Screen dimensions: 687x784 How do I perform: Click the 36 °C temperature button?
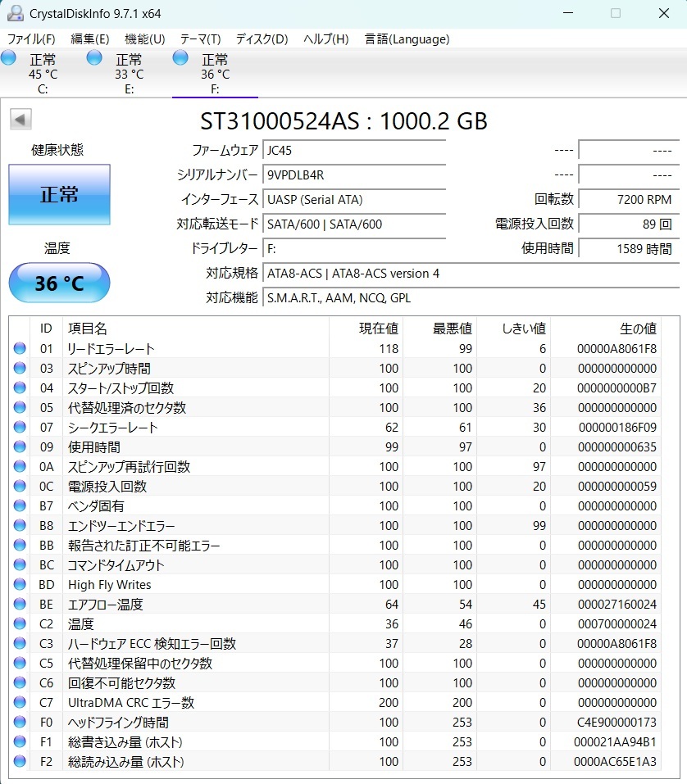pos(59,283)
